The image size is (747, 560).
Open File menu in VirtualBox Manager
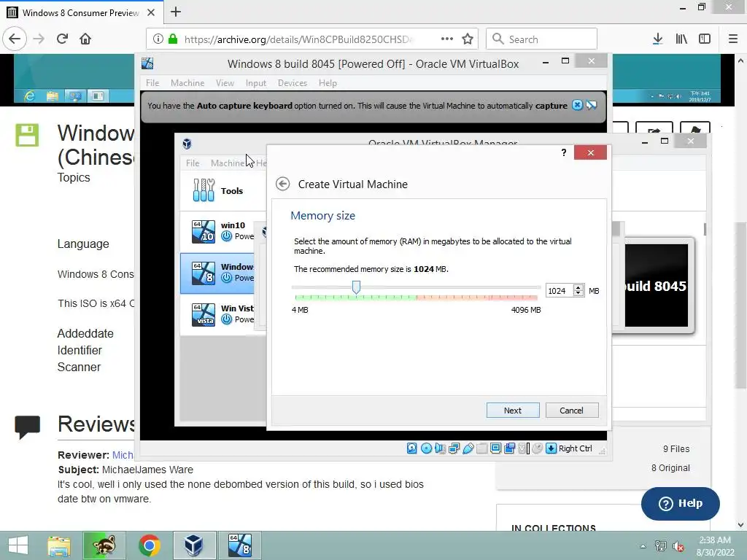(193, 163)
